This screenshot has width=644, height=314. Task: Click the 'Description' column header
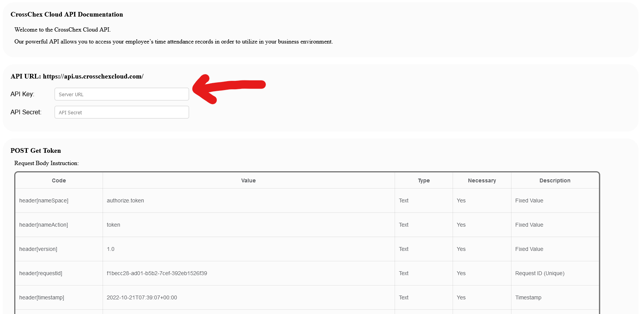click(555, 180)
